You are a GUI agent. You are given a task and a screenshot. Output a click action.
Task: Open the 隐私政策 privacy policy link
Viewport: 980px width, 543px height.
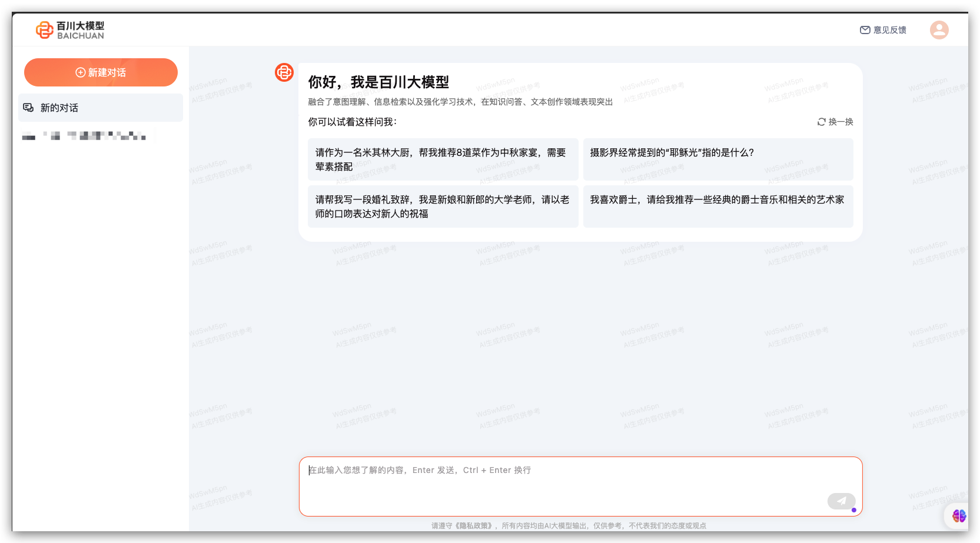[475, 526]
